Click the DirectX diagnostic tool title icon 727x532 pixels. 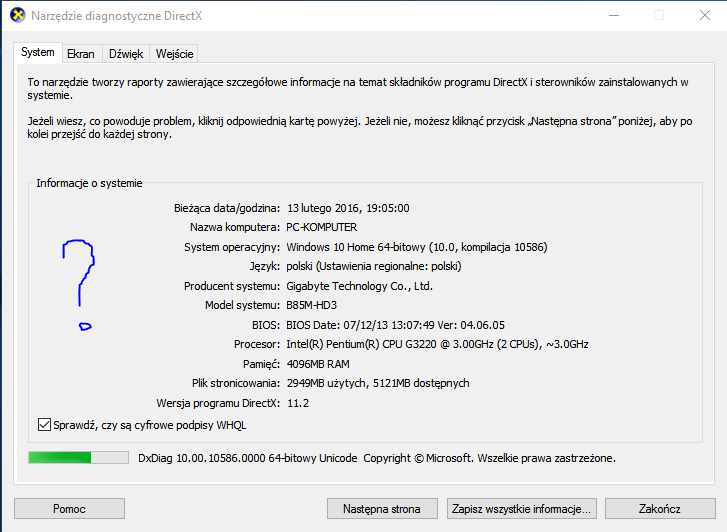(x=18, y=15)
